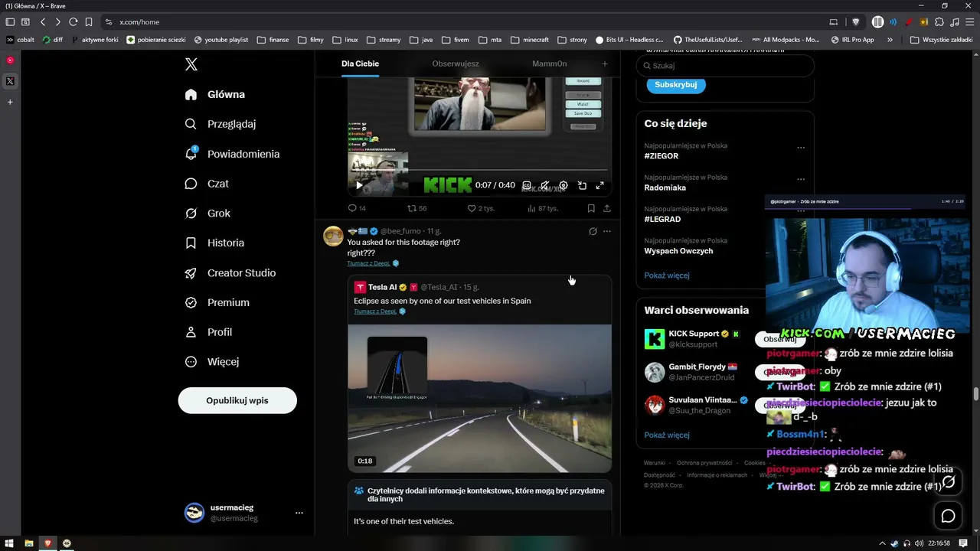
Task: Open Wszystkie zakładki bookmarks folder
Action: point(941,40)
